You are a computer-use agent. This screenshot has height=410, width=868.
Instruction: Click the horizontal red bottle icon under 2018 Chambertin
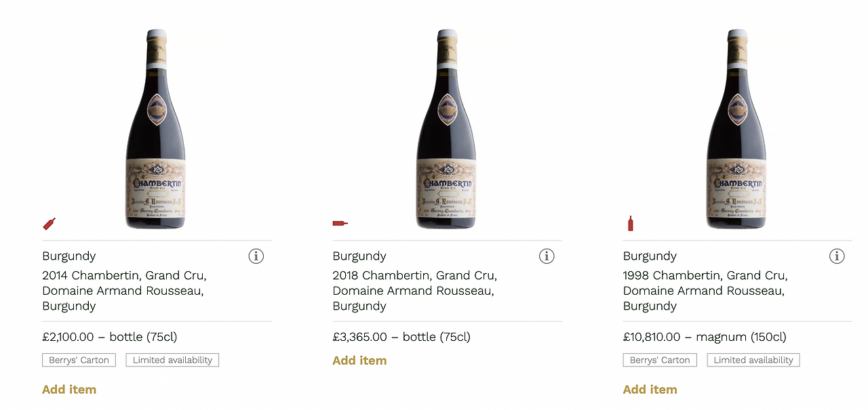tap(340, 223)
